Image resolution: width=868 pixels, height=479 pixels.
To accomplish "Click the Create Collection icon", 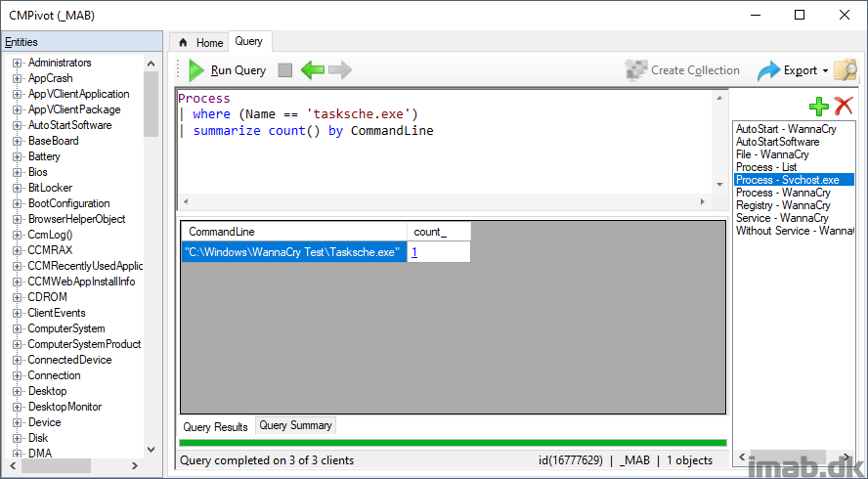I will coord(636,70).
